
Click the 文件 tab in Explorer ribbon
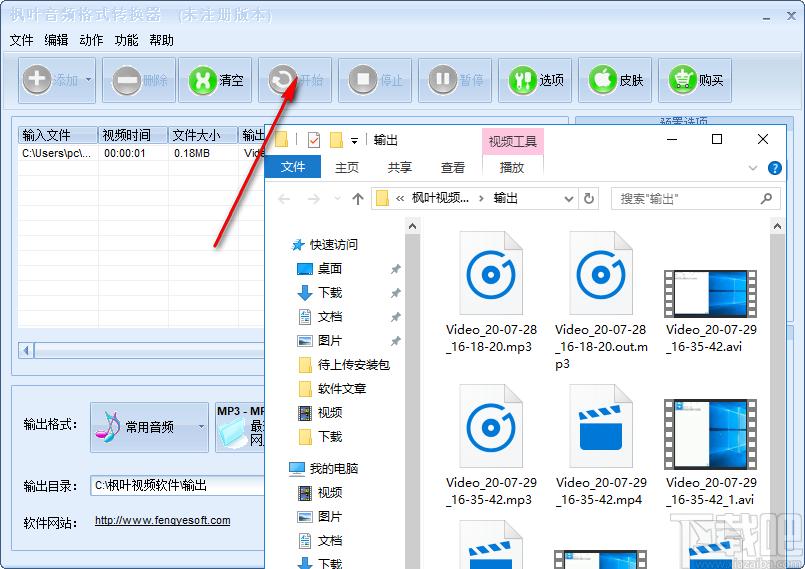[x=293, y=167]
